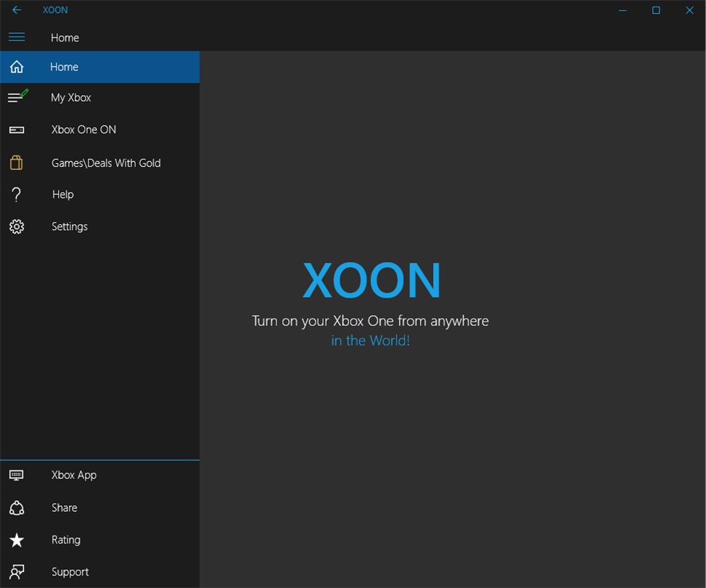This screenshot has width=706, height=588.
Task: Select the Home house icon
Action: point(17,67)
